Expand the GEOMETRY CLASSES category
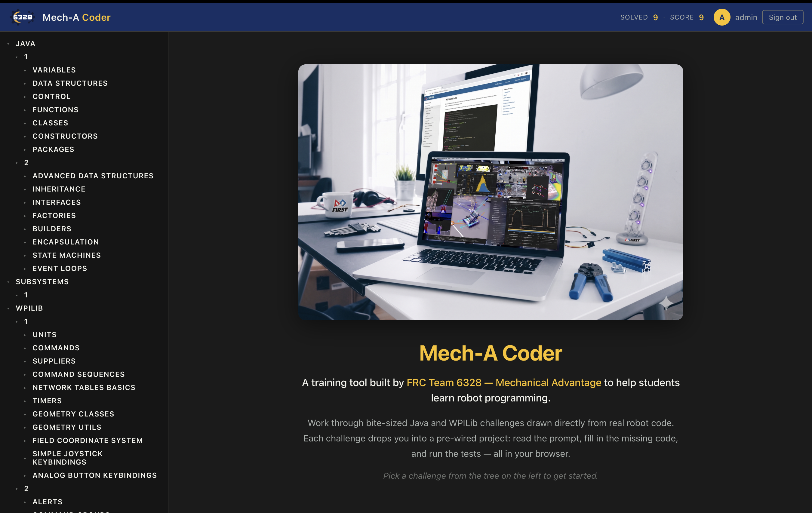The height and width of the screenshot is (513, 812). click(73, 414)
